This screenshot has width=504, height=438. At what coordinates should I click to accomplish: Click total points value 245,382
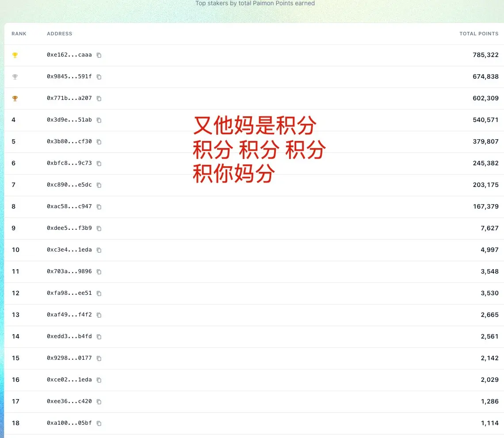[485, 163]
